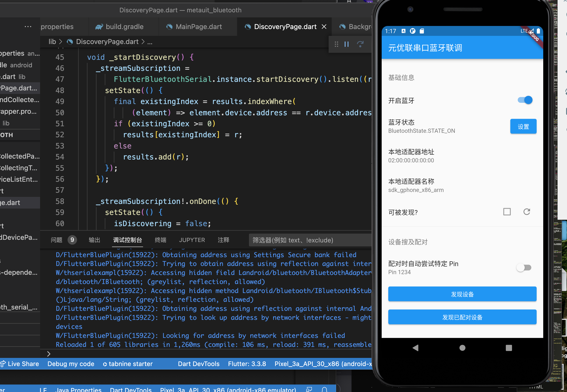
Task: Turn off the 开启蓝牙 switch
Action: tap(524, 100)
